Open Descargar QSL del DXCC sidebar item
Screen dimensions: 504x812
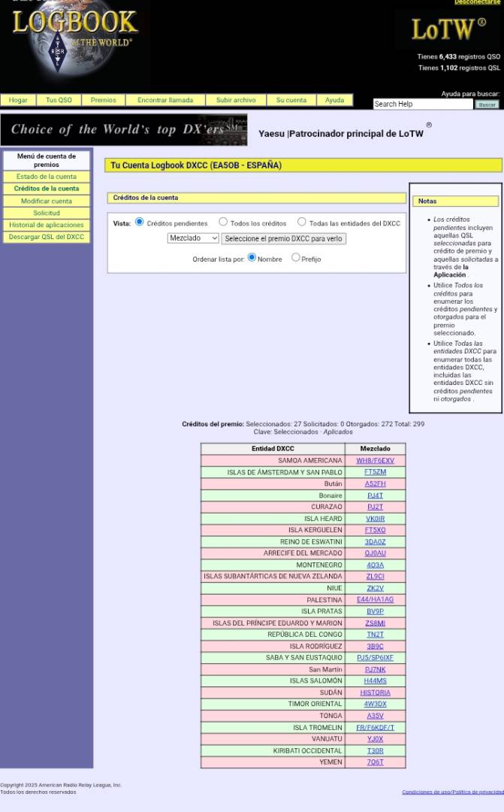pos(47,237)
